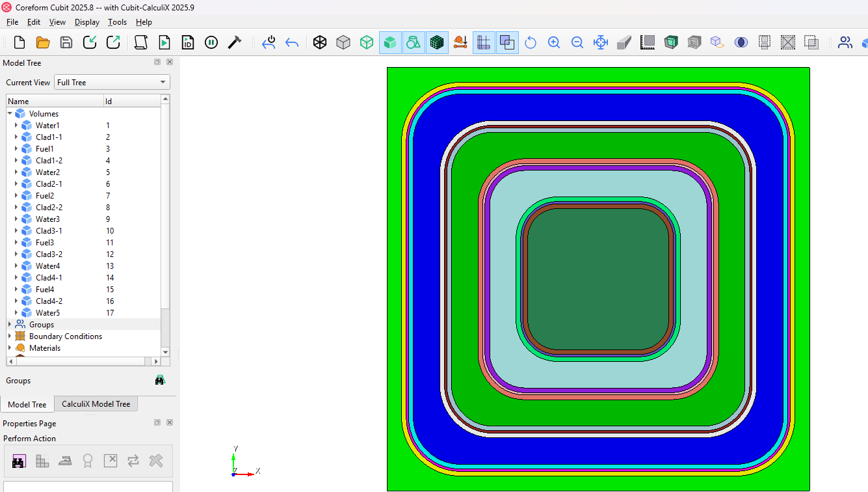
Task: Toggle the overlapping squares toolbar button
Action: tap(507, 42)
